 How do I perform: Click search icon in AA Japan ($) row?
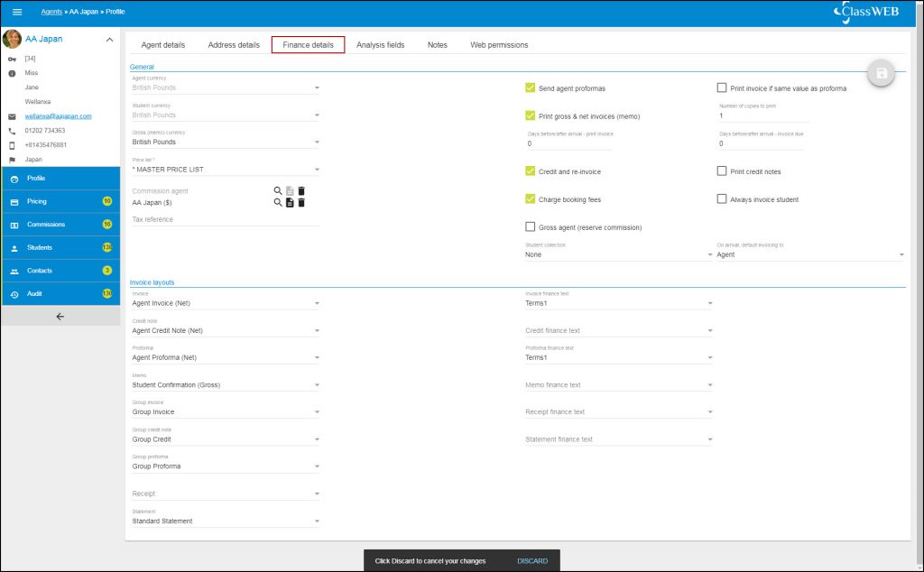[x=278, y=203]
